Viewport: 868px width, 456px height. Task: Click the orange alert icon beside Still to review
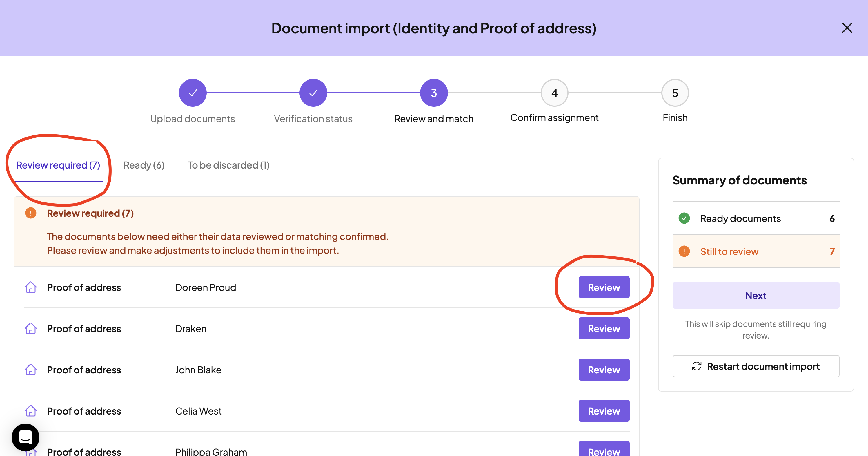click(x=684, y=251)
